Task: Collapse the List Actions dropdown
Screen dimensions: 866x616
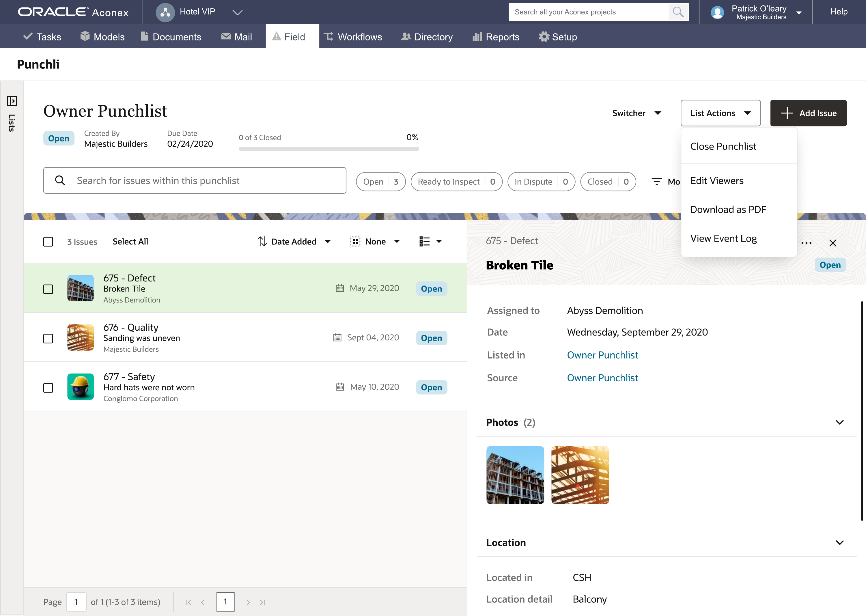Action: [x=720, y=113]
